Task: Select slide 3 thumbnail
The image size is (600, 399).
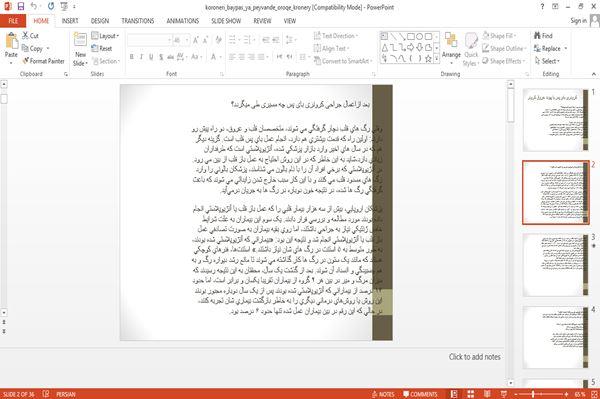Action: point(555,265)
